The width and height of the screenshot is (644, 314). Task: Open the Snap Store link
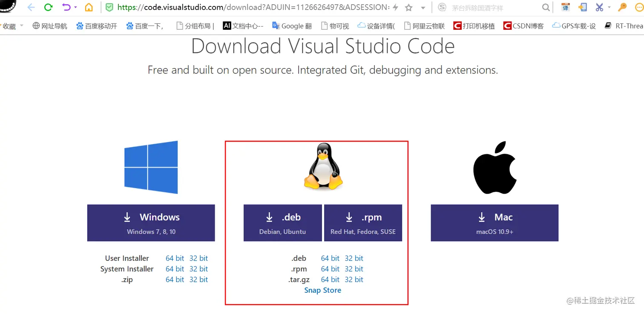(x=322, y=290)
